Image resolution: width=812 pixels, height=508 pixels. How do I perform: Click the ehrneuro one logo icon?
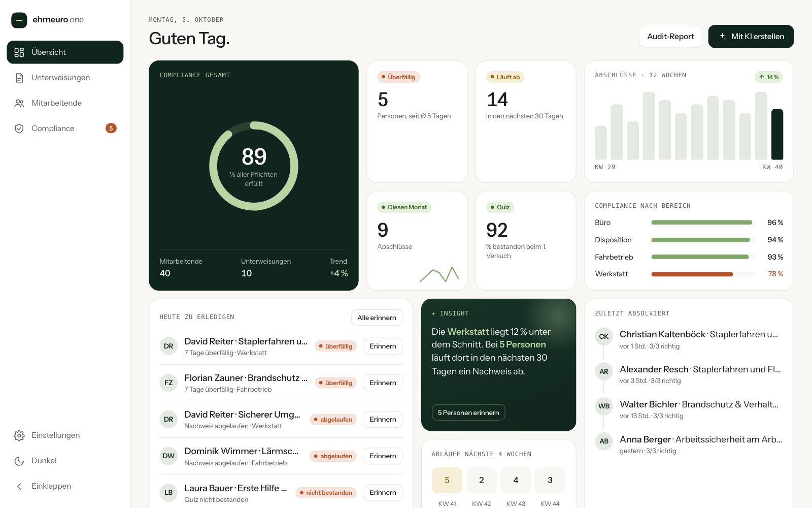[x=19, y=20]
